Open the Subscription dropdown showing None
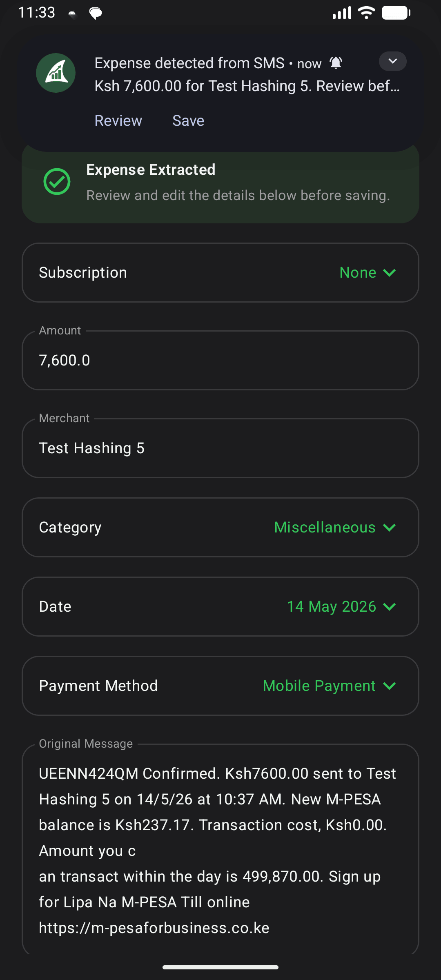This screenshot has width=441, height=980. click(x=220, y=273)
